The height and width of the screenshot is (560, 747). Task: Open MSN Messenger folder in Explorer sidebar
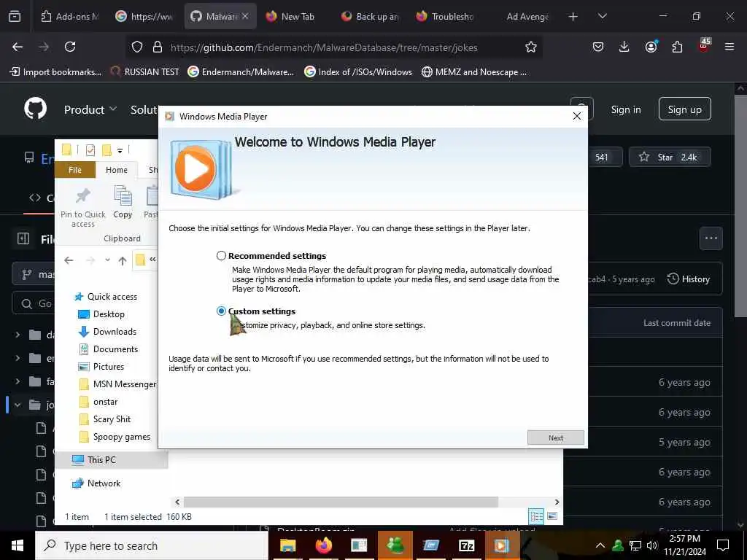coord(117,384)
